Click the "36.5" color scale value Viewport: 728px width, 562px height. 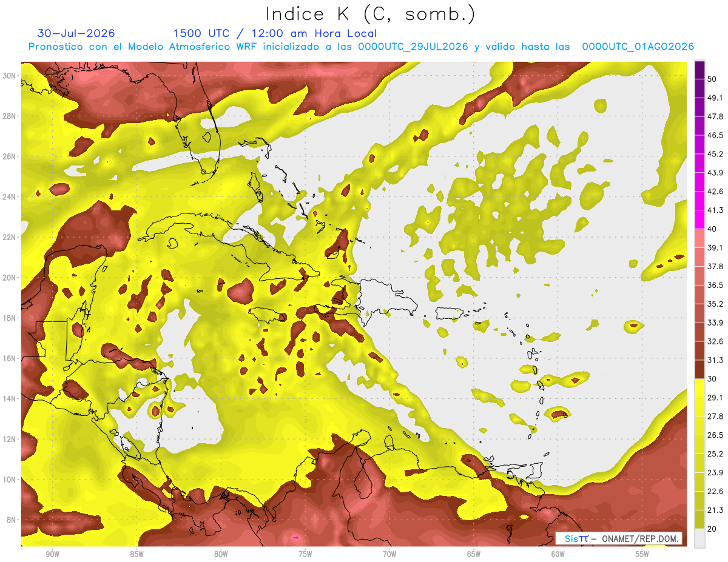(x=715, y=285)
